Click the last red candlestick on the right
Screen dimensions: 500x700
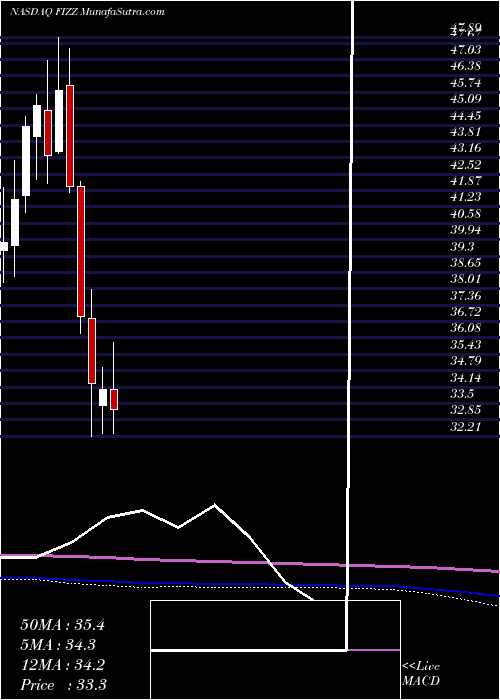114,399
